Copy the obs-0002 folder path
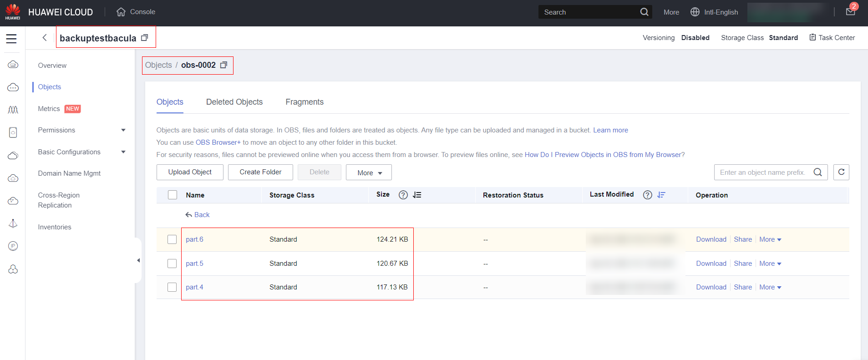868x360 pixels. pyautogui.click(x=223, y=65)
